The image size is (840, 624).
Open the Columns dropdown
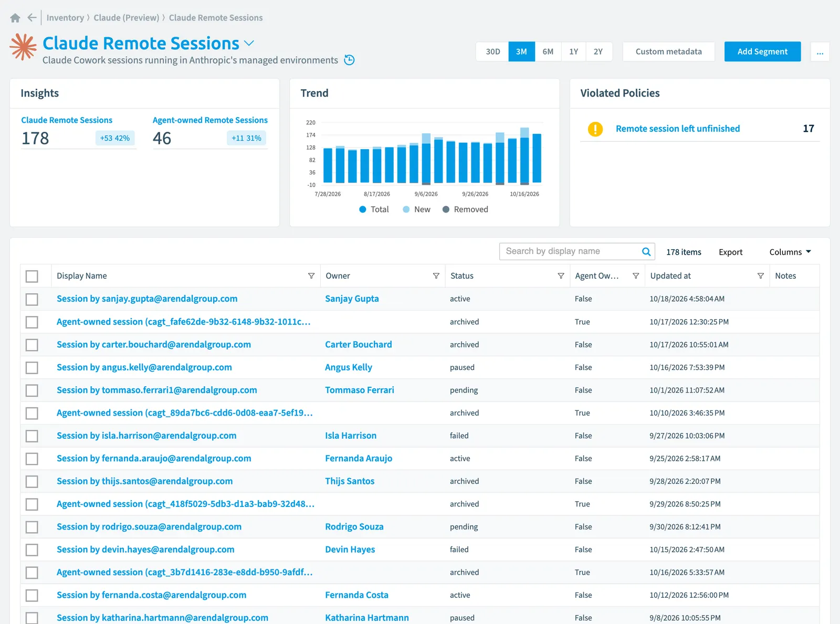[790, 252]
